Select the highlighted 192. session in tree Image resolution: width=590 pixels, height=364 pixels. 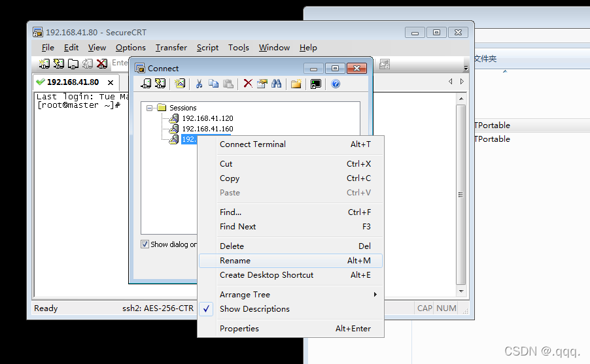189,139
